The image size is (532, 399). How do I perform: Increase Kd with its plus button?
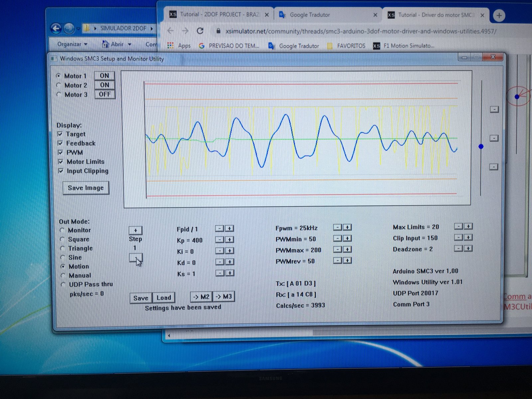(229, 262)
